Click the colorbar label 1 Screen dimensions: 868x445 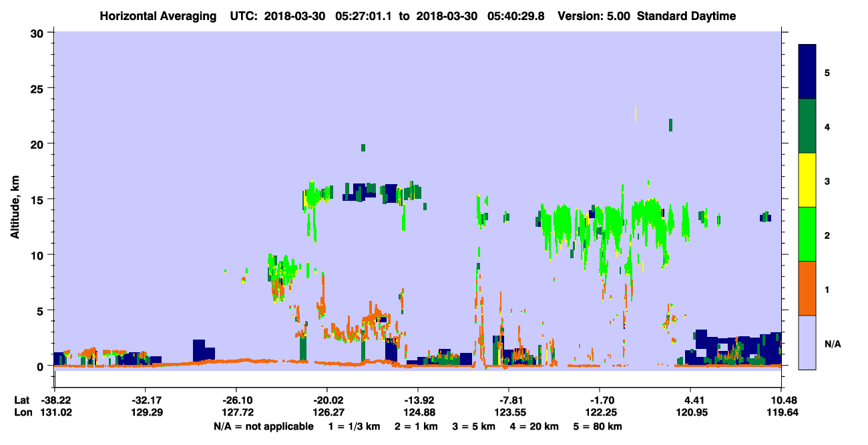click(x=827, y=289)
